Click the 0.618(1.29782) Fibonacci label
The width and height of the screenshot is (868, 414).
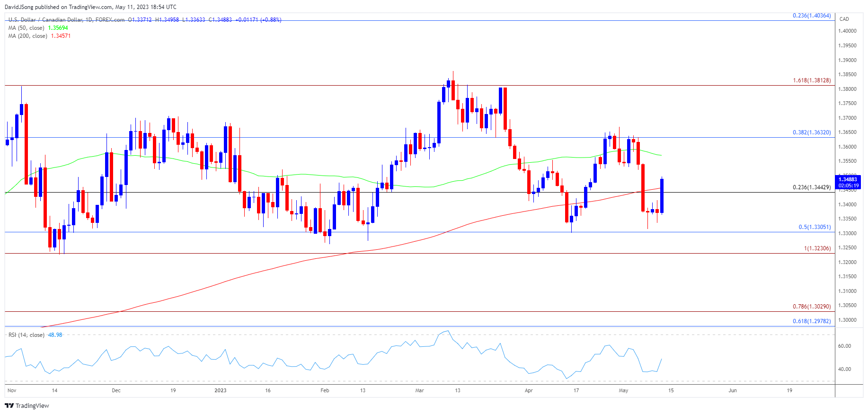[811, 321]
